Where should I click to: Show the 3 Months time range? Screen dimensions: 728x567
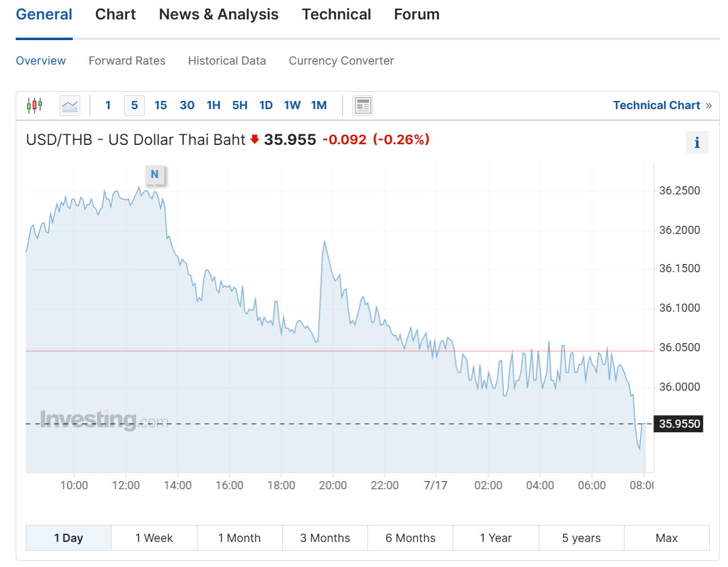tap(325, 538)
